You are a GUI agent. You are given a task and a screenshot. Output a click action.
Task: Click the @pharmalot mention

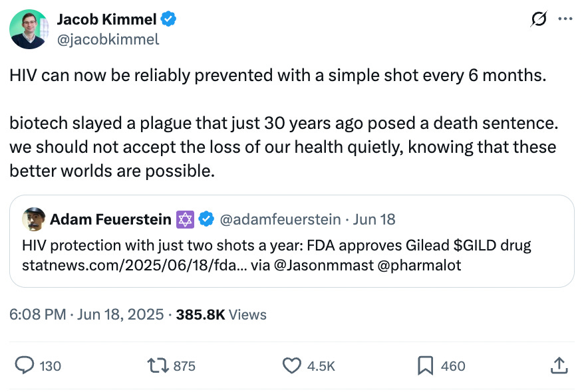(x=420, y=266)
